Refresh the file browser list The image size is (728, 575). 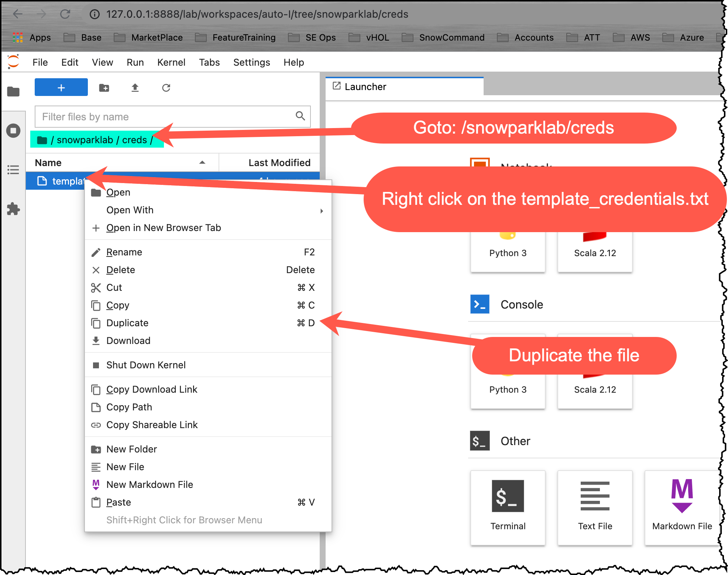tap(166, 87)
